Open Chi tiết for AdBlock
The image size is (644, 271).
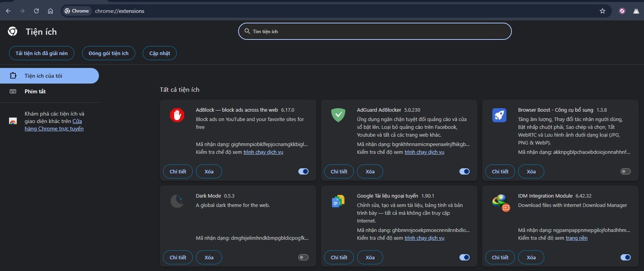(x=178, y=171)
